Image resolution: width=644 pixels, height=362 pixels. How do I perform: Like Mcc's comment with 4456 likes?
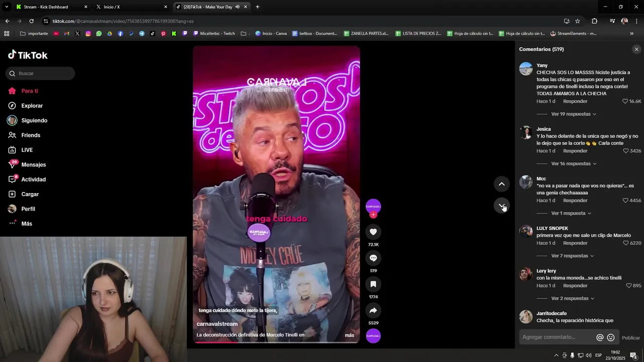[626, 201]
